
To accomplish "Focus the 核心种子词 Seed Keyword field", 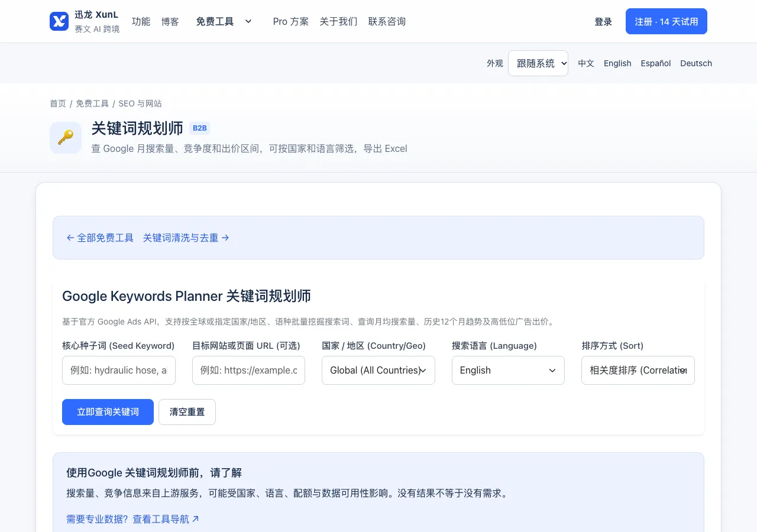I will [x=119, y=370].
